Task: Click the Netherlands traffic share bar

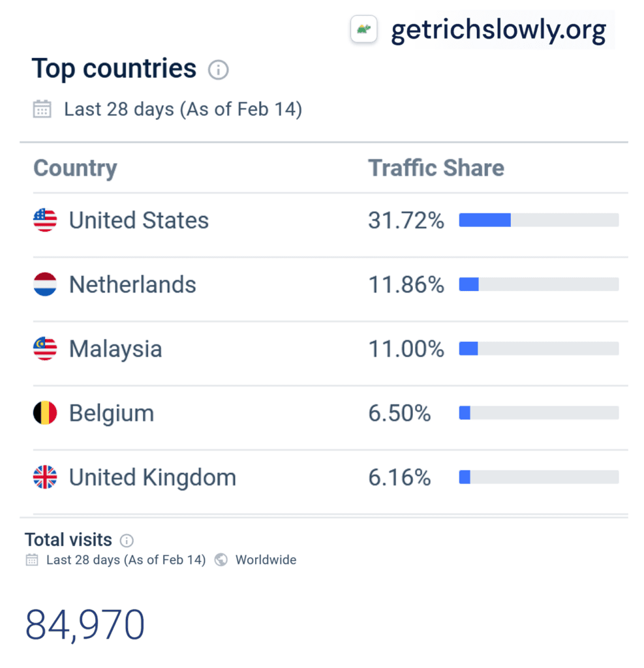Action: pos(538,284)
